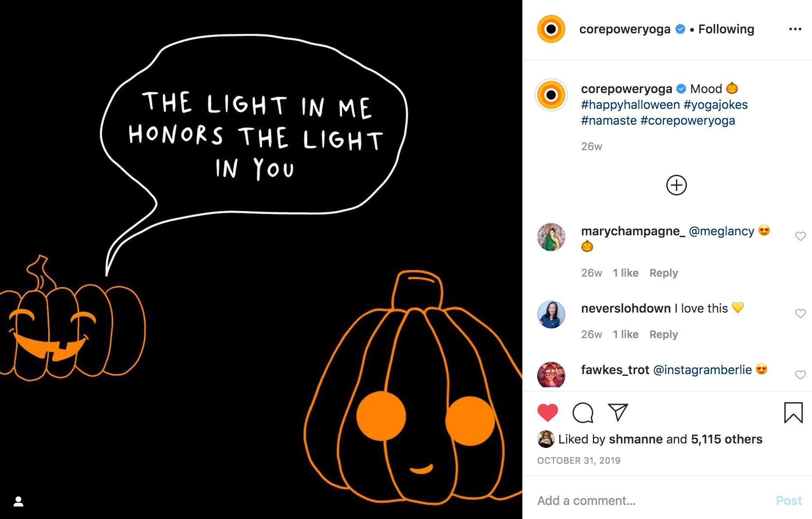Click the tagged people icon on photo

point(18,501)
